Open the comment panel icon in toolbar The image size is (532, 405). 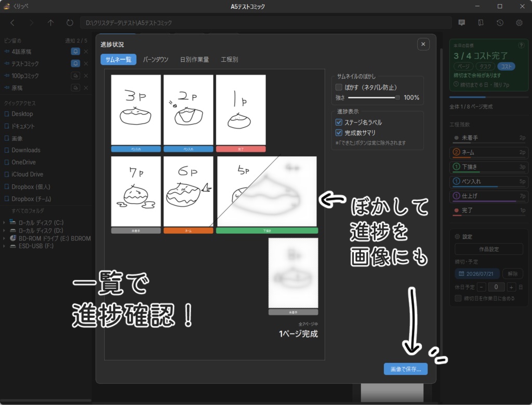pos(461,23)
